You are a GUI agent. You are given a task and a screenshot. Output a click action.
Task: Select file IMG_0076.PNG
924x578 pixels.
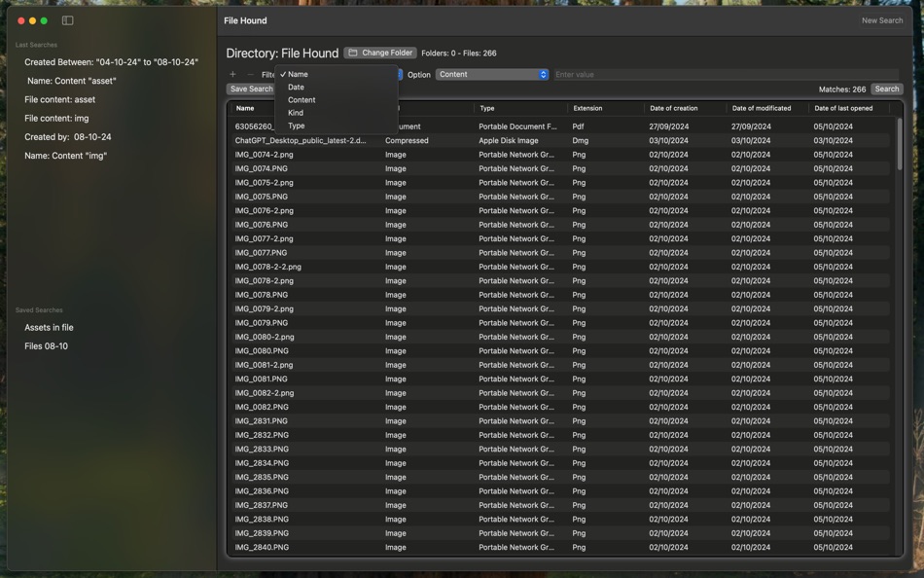coord(261,225)
